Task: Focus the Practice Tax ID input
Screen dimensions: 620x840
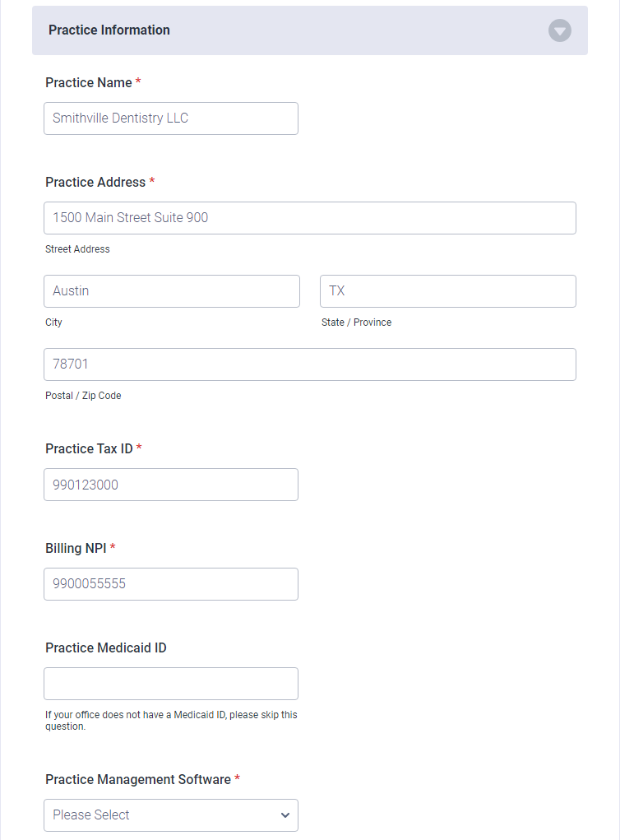Action: click(171, 485)
